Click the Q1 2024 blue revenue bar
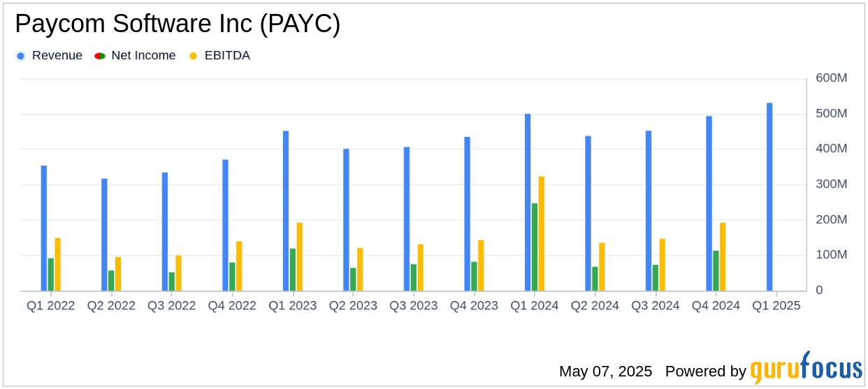 coord(528,203)
